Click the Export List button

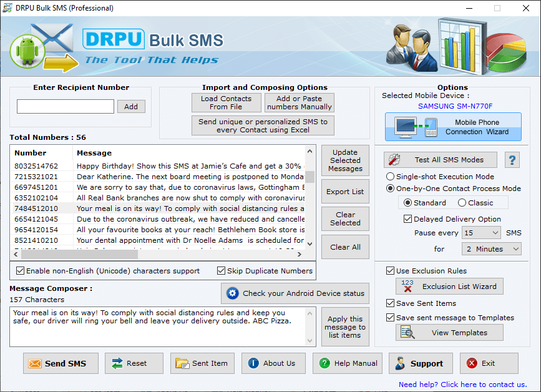[345, 192]
